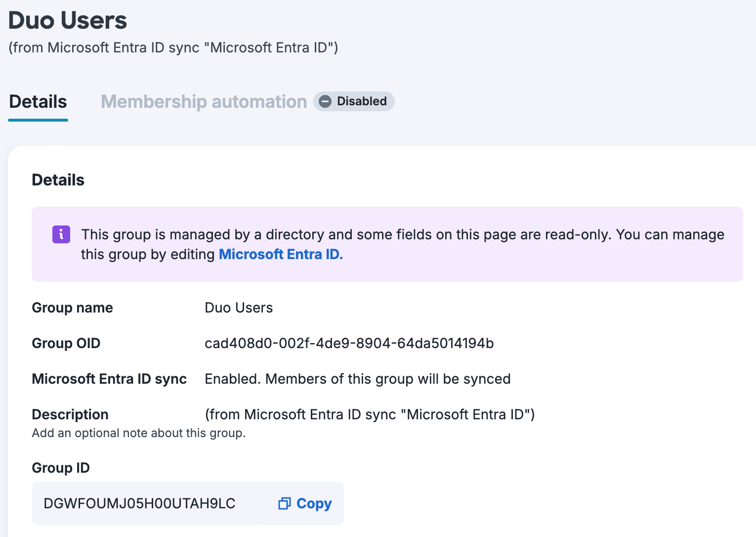The width and height of the screenshot is (756, 537).
Task: Click the Group name value "Duo Users"
Action: click(239, 308)
